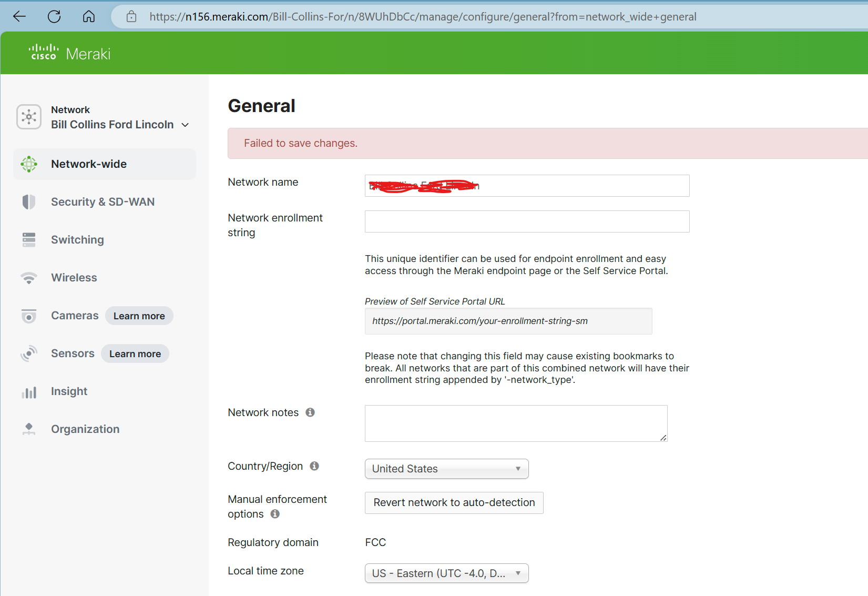Open the Wireless sidebar section
Image resolution: width=868 pixels, height=596 pixels.
(x=74, y=278)
